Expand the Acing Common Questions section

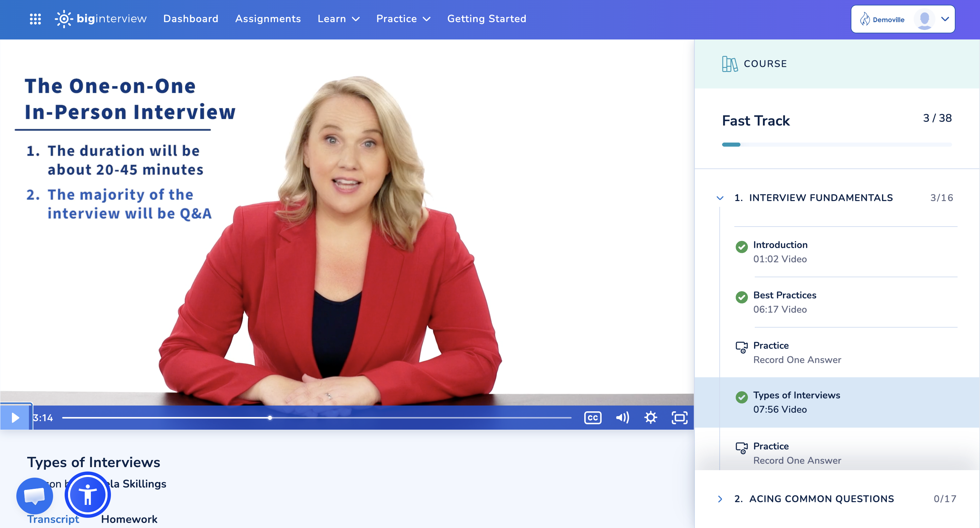(720, 499)
